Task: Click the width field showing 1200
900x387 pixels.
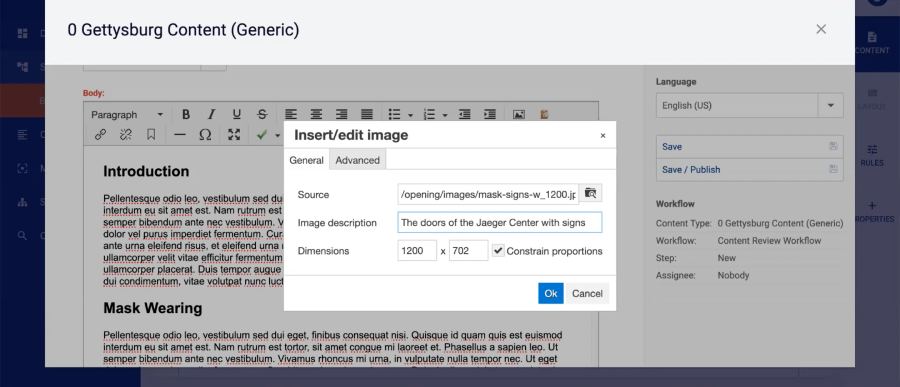Action: pos(417,250)
